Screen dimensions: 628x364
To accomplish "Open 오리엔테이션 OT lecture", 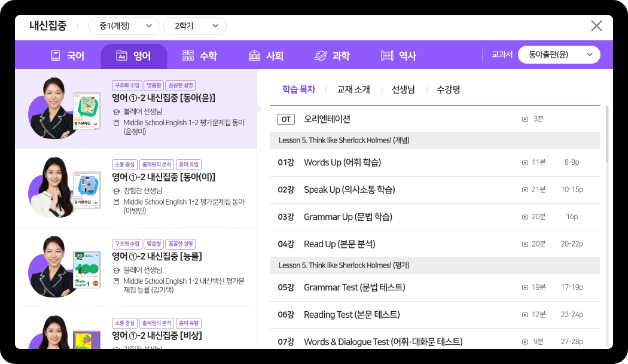I will [x=435, y=119].
